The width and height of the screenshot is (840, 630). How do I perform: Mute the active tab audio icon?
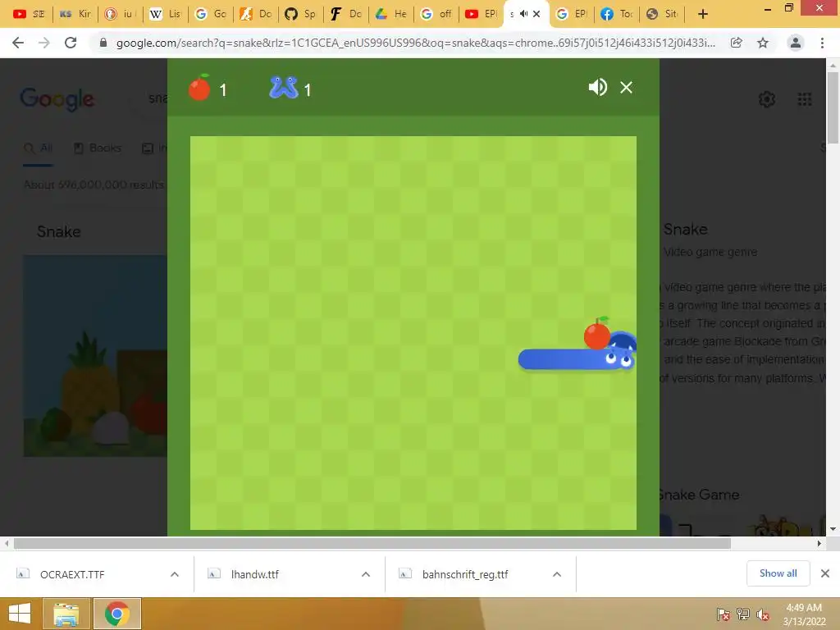pyautogui.click(x=523, y=14)
